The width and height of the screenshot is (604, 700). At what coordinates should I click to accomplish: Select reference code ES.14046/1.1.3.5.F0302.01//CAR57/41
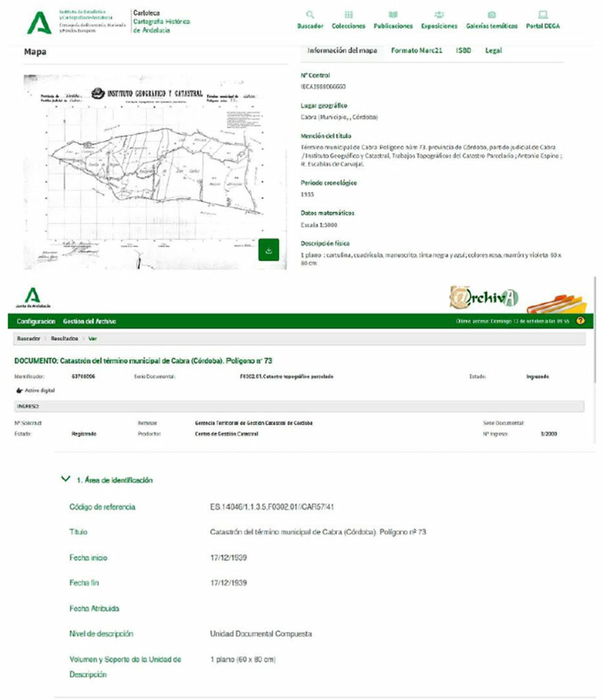point(272,507)
